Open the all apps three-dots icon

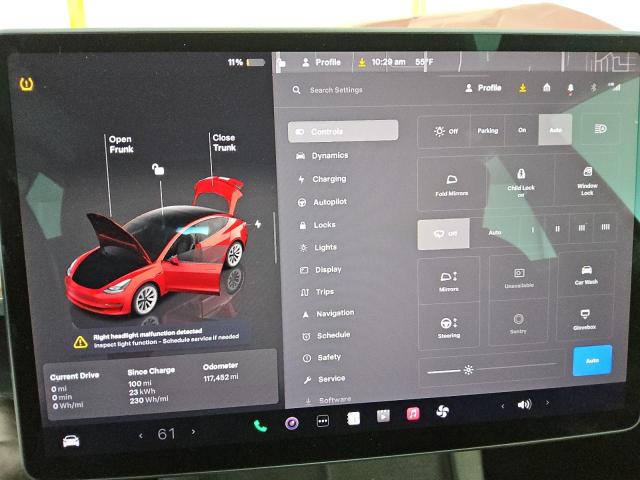point(322,421)
